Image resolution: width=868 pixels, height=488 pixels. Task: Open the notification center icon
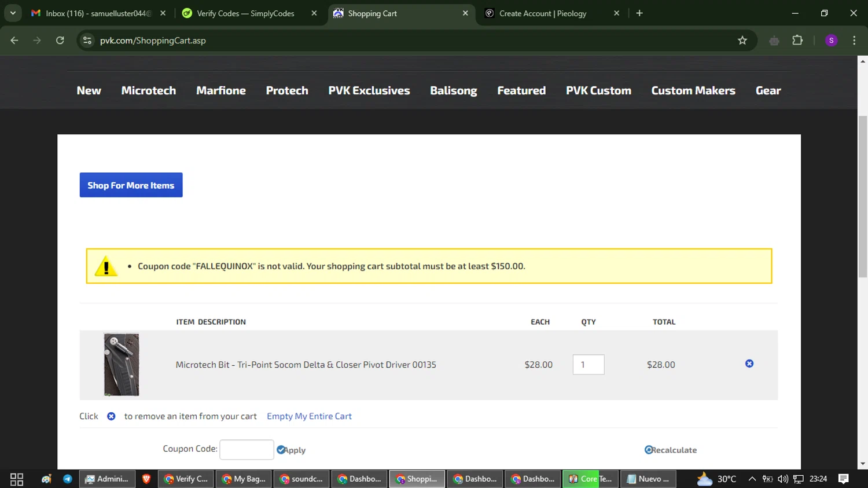click(844, 479)
